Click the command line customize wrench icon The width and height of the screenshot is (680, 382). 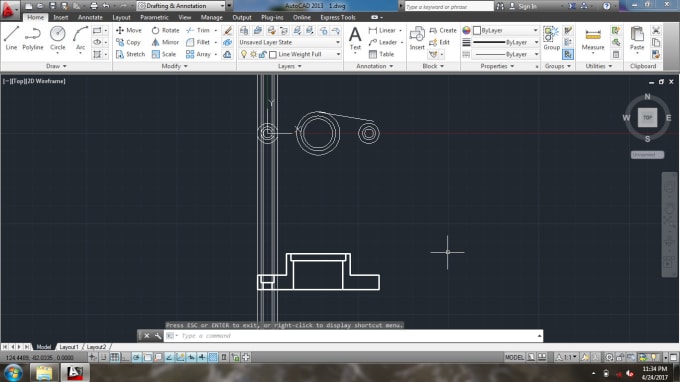click(158, 336)
